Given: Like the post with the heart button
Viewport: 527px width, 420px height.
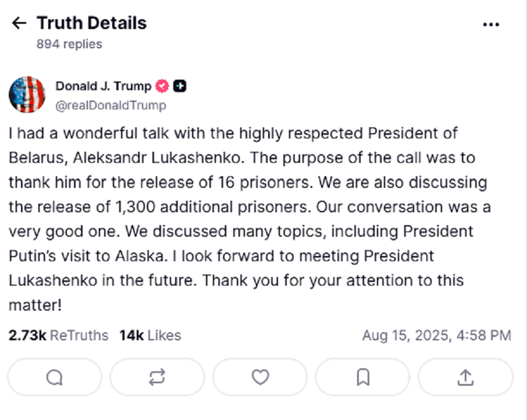Looking at the screenshot, I should [x=260, y=378].
